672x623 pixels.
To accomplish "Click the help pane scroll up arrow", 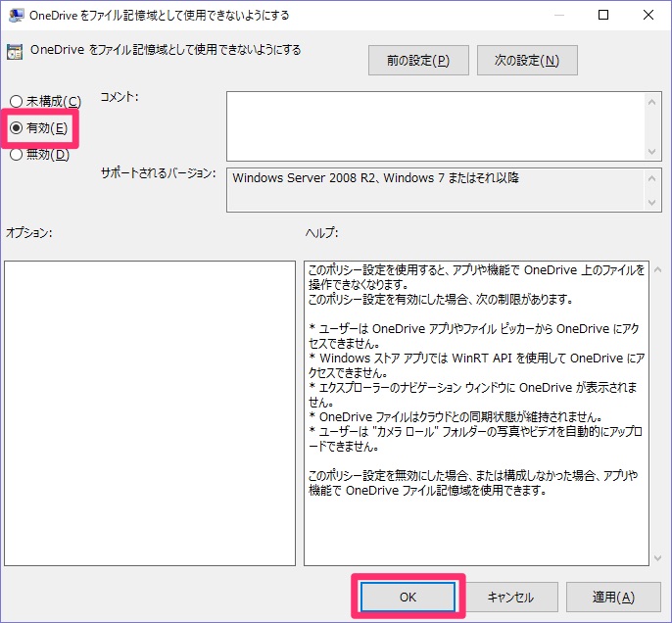I will pos(658,269).
